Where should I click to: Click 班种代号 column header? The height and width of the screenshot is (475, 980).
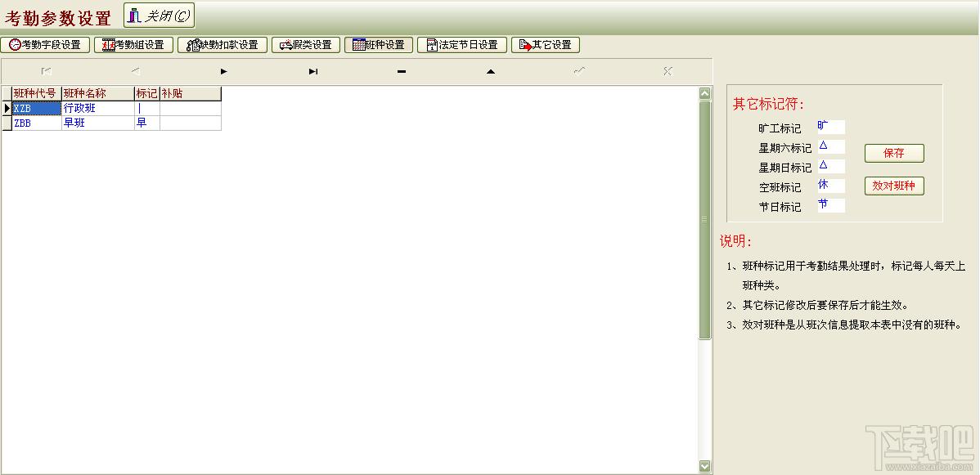pyautogui.click(x=37, y=94)
